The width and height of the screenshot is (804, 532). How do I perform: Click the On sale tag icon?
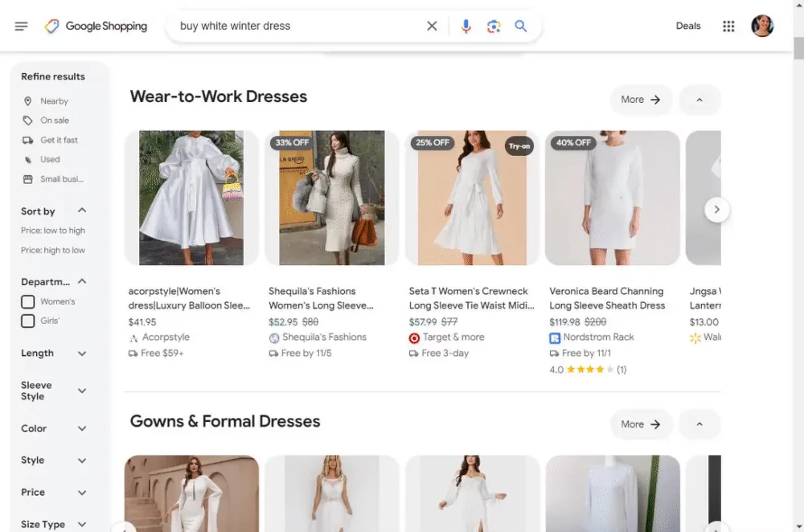27,121
